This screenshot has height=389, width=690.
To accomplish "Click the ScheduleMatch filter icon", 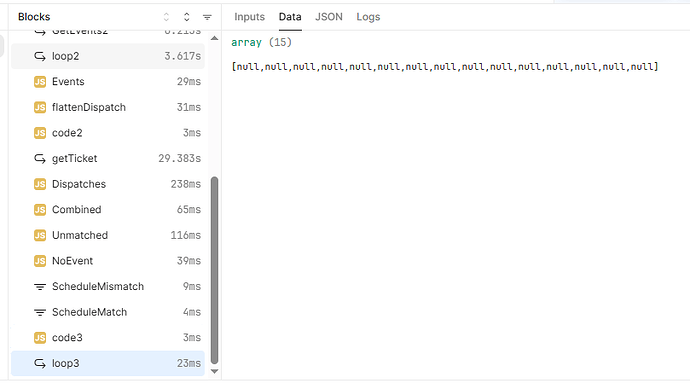I will click(x=40, y=312).
